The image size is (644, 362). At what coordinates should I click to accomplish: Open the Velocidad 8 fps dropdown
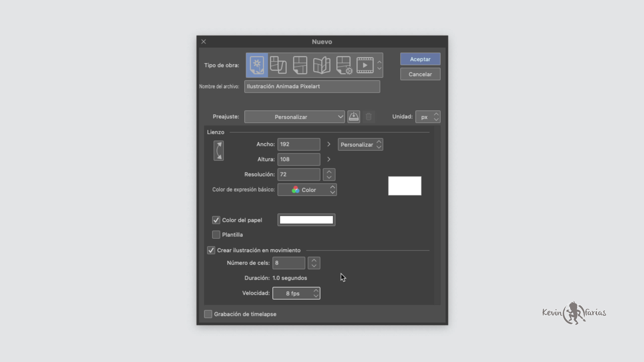(x=296, y=293)
